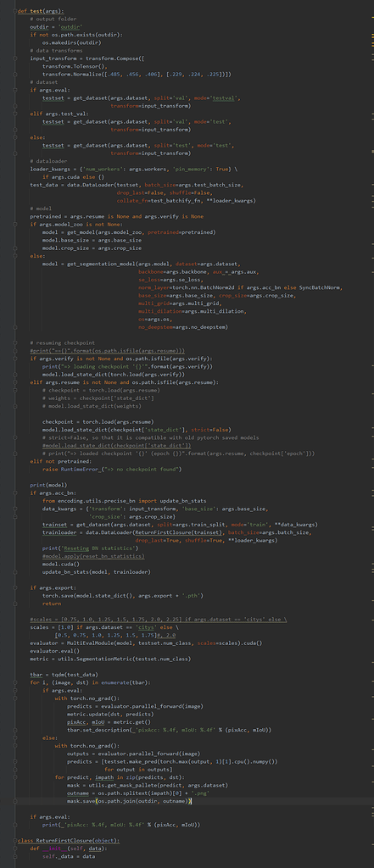Click 'torch.save(model.state_dict(), args.export' line
The image size is (374, 868).
(x=122, y=594)
